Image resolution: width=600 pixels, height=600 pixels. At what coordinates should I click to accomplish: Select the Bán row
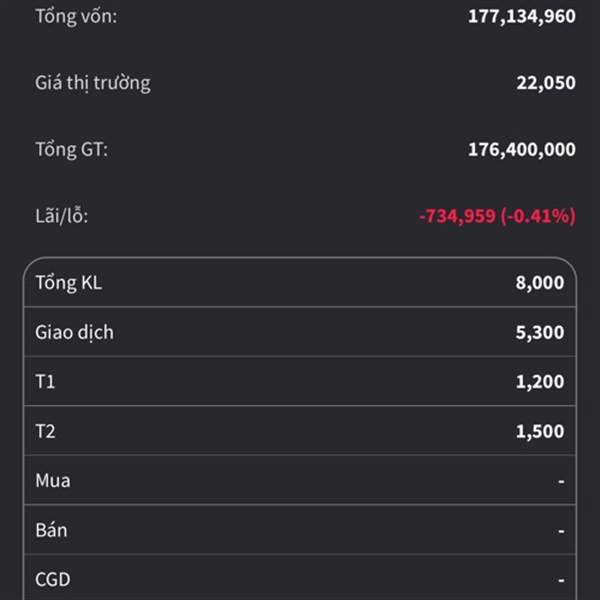click(300, 530)
